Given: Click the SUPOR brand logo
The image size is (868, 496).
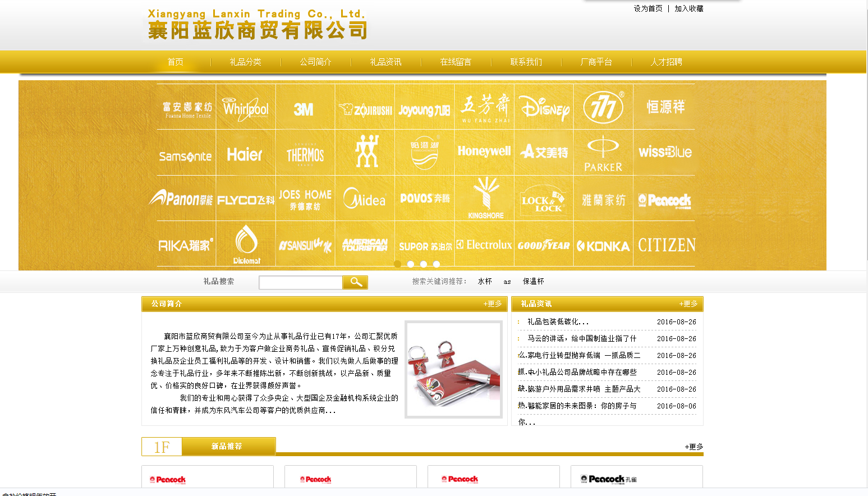Looking at the screenshot, I should point(425,246).
